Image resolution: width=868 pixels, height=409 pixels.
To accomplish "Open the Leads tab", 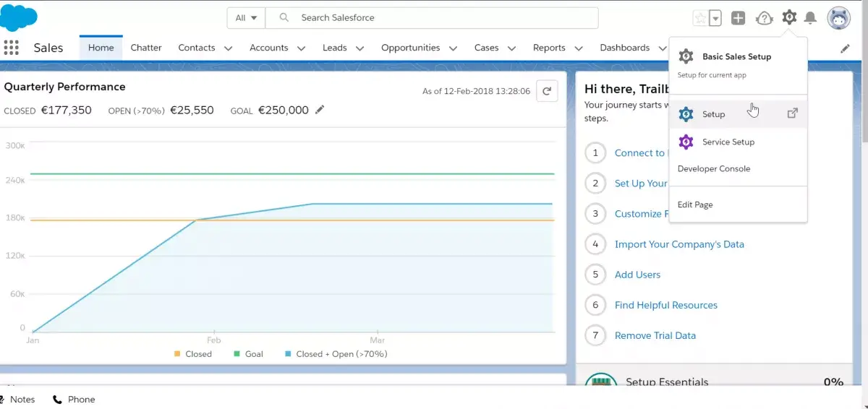I will pyautogui.click(x=335, y=48).
